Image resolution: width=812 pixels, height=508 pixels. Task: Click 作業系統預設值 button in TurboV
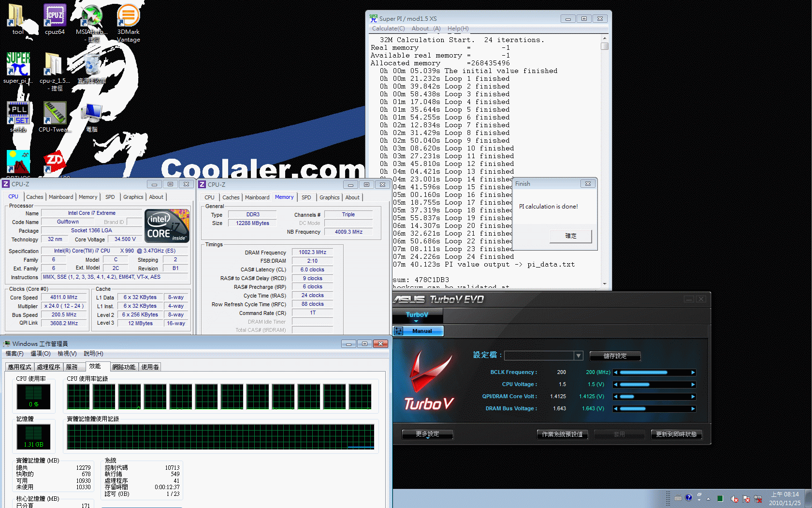[562, 434]
